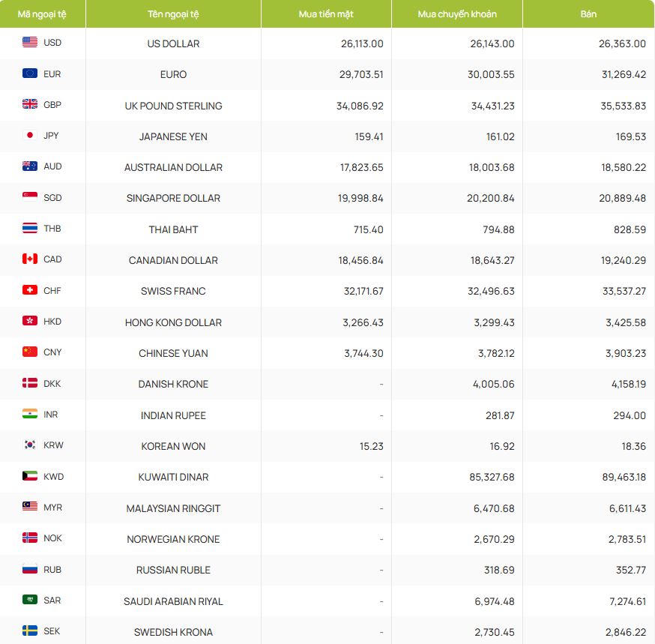Click the USD sell rate 26,363.00
Screen dimensions: 655x644
622,43
